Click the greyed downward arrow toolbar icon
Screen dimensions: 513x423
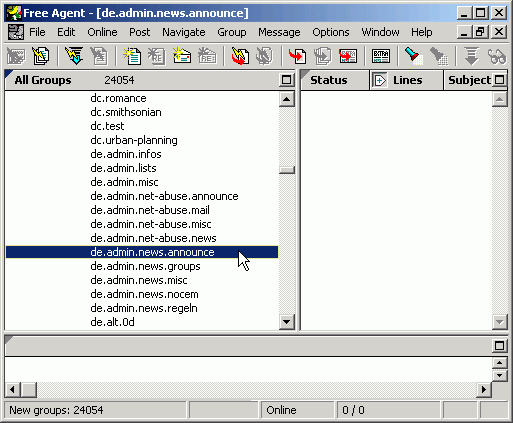[x=471, y=56]
